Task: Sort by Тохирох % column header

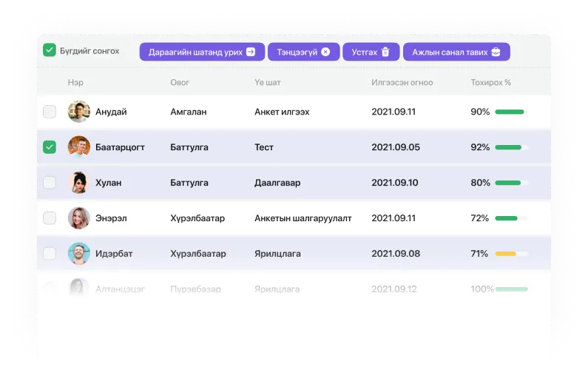Action: (x=490, y=82)
